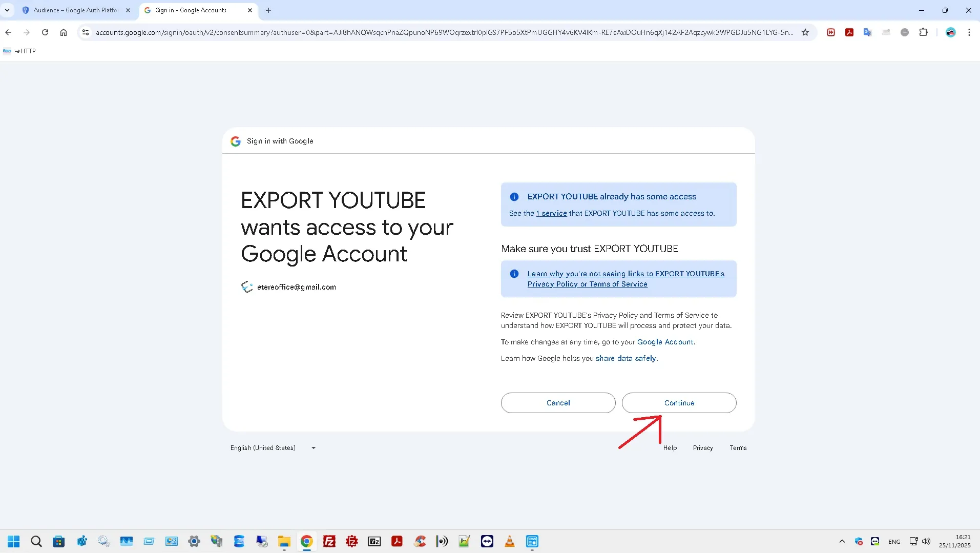Open the Chrome extensions puzzle icon

923,32
